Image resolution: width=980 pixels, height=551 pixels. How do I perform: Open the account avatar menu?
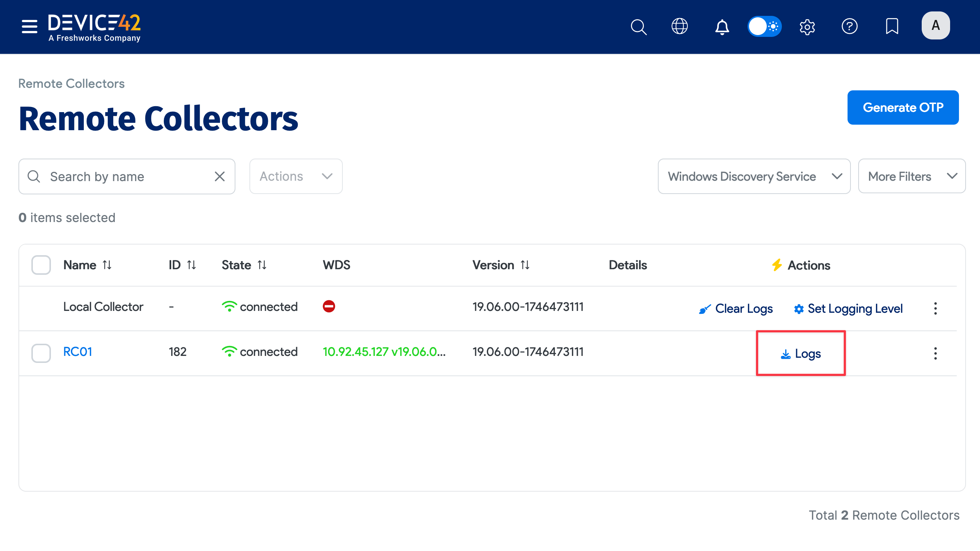pyautogui.click(x=935, y=25)
